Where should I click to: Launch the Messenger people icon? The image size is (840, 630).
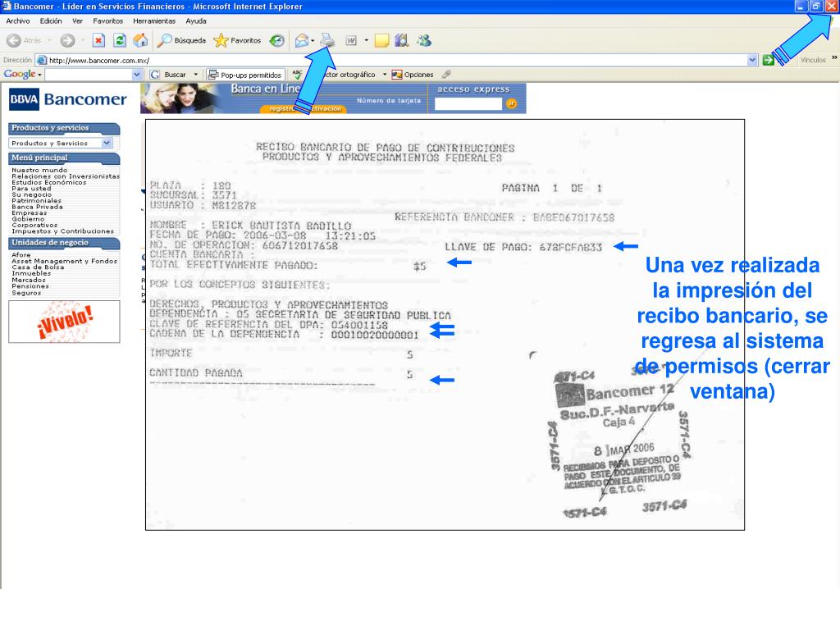pyautogui.click(x=424, y=40)
